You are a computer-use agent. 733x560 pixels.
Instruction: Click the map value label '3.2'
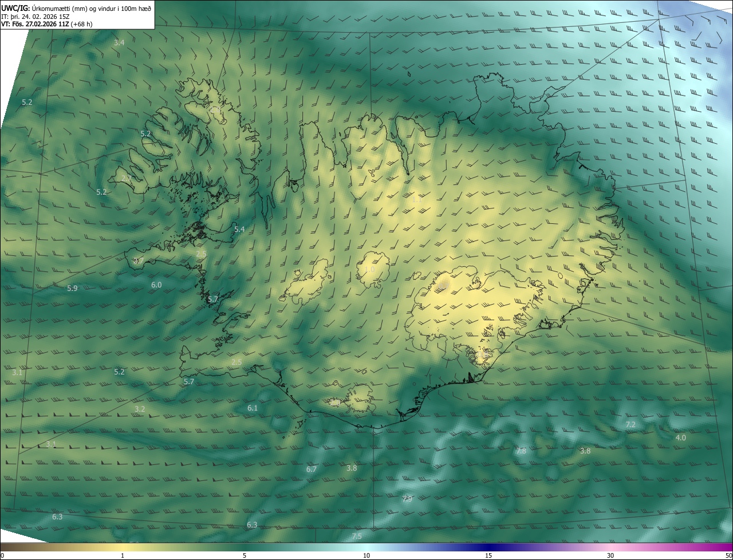(140, 409)
